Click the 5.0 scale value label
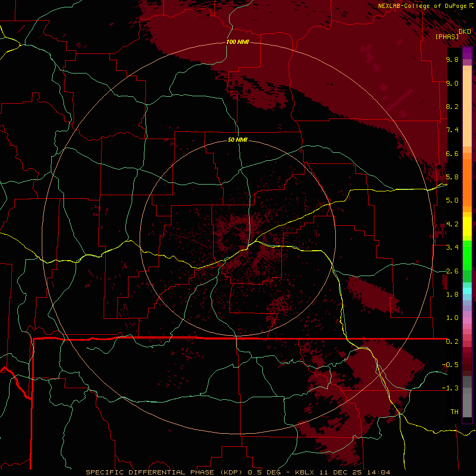 [452, 200]
